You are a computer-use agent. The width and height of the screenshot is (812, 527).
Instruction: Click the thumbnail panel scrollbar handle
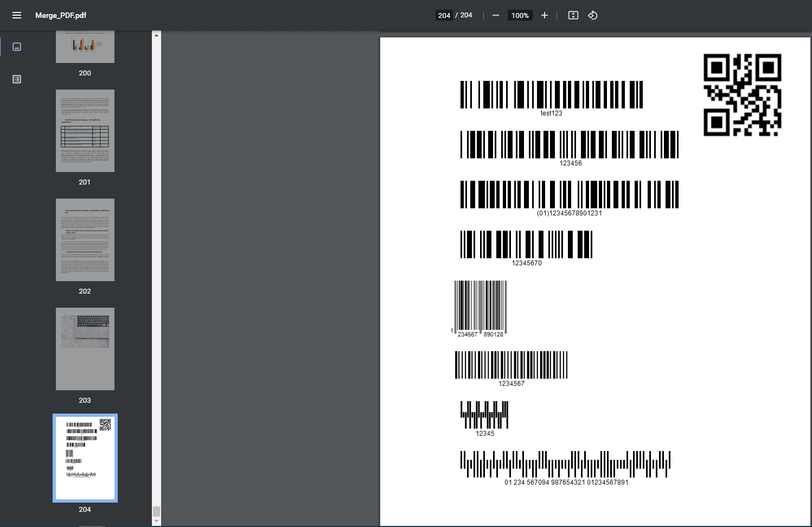click(x=157, y=511)
